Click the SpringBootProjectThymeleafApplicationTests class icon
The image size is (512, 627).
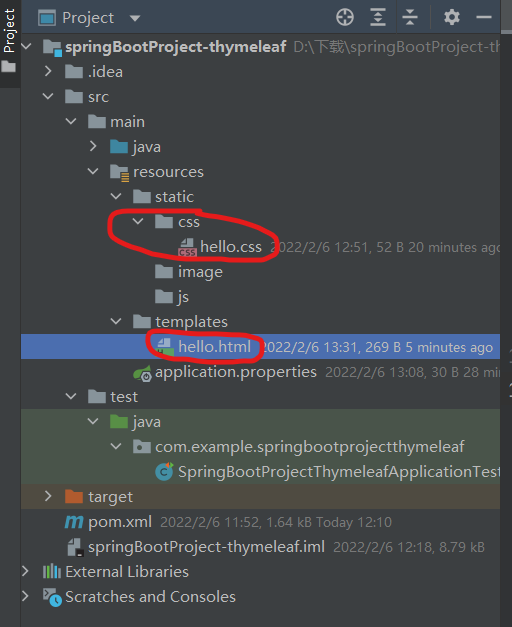(x=164, y=472)
